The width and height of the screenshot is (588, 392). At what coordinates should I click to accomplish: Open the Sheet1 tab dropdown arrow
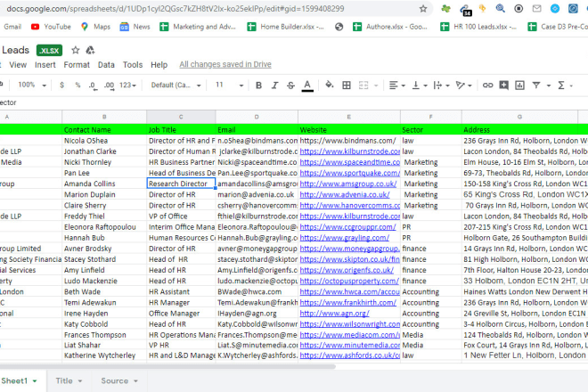click(x=35, y=381)
